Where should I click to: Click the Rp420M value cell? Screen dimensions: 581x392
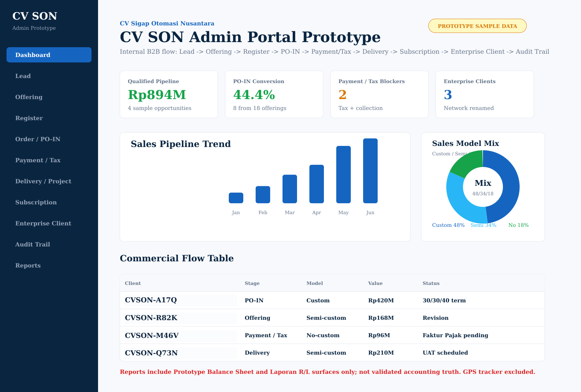(x=381, y=301)
